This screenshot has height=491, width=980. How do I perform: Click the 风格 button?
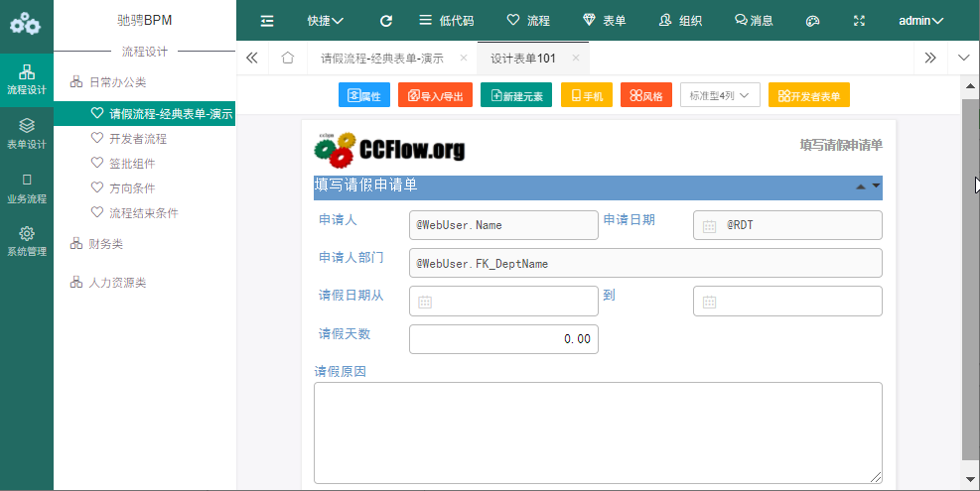tap(646, 95)
